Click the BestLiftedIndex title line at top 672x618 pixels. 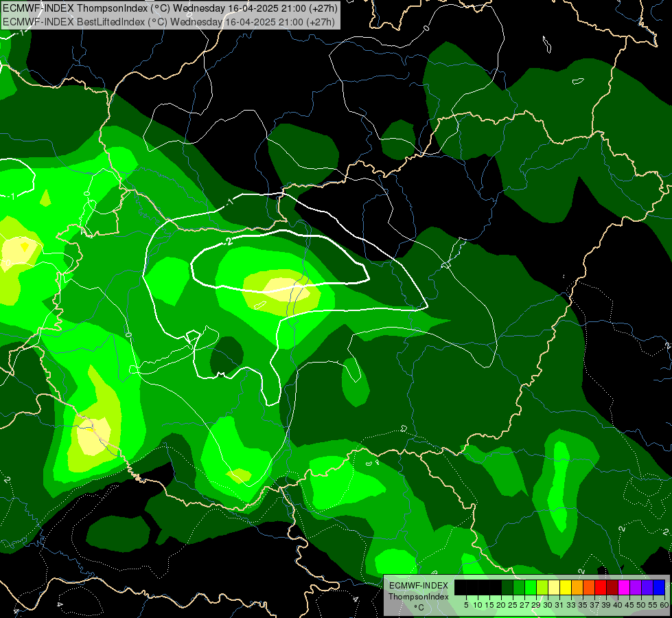(169, 22)
